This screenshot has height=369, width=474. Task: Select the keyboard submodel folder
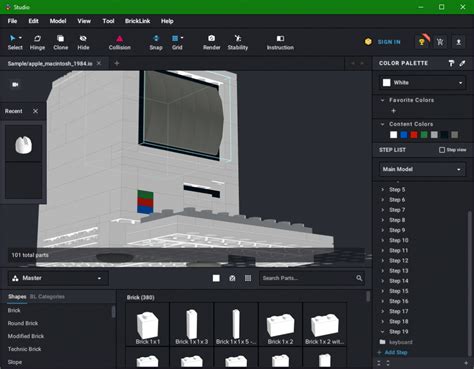tap(396, 342)
